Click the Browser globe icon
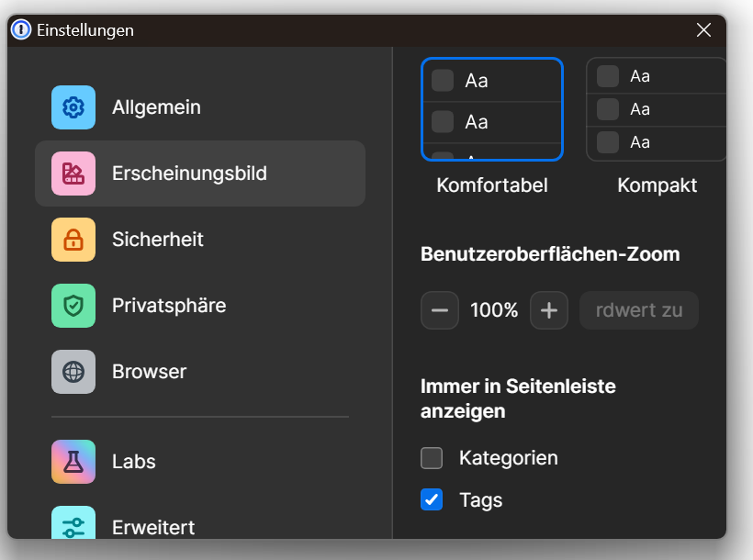 click(x=73, y=372)
